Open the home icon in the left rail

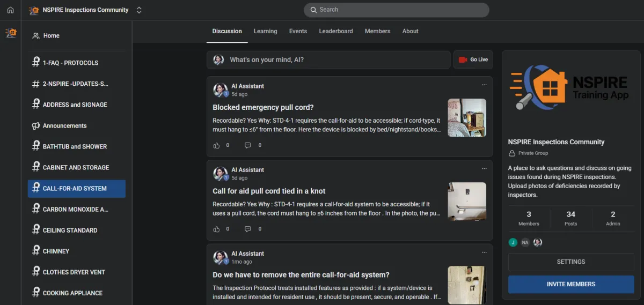[10, 10]
